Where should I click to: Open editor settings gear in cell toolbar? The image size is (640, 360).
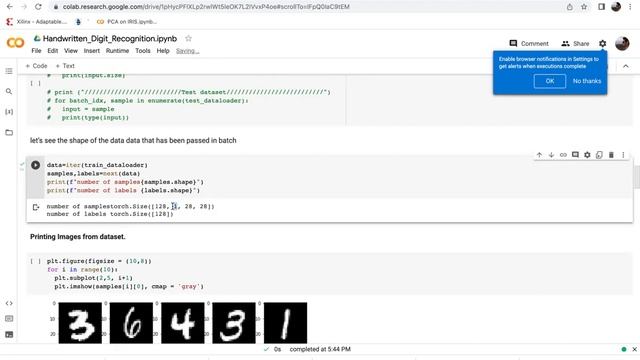[587, 155]
